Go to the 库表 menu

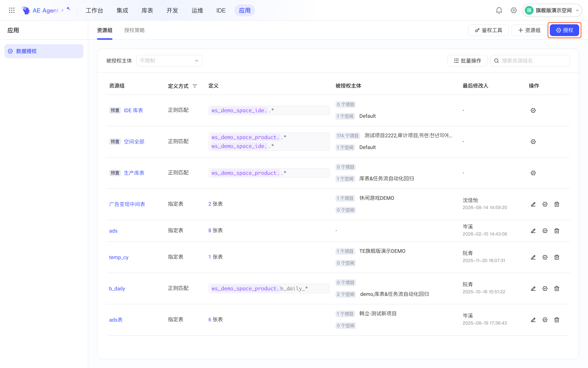pos(147,10)
